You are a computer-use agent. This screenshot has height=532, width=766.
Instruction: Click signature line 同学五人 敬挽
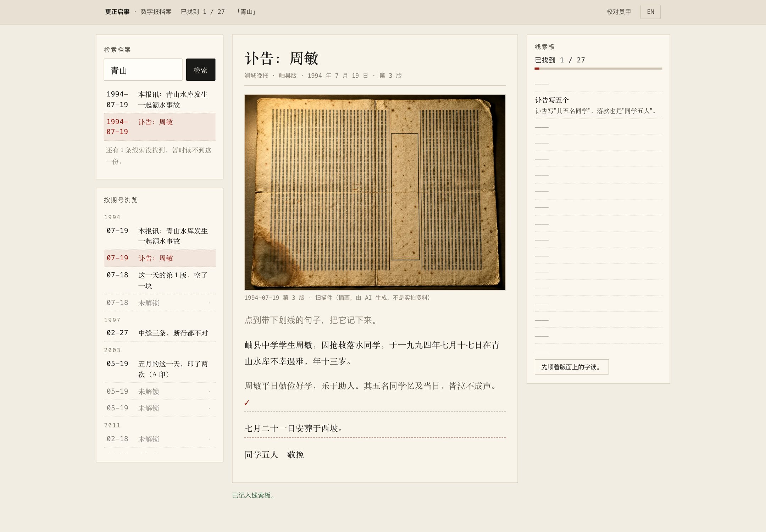pos(274,455)
